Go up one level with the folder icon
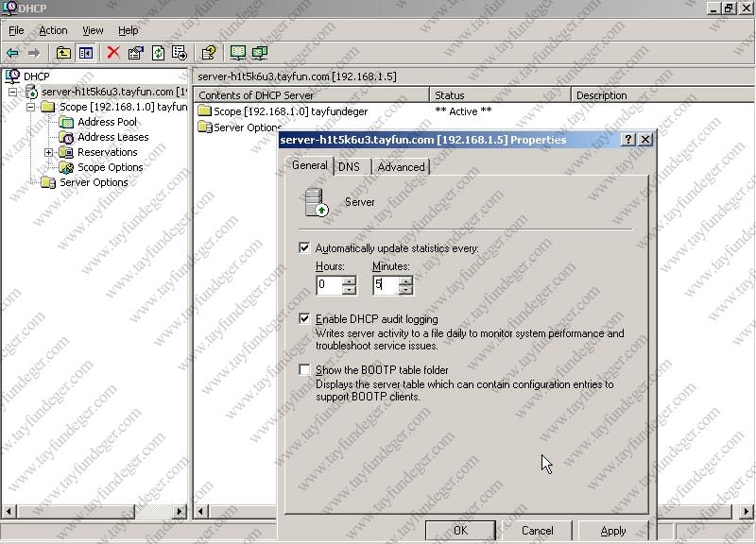This screenshot has width=756, height=544. (63, 53)
